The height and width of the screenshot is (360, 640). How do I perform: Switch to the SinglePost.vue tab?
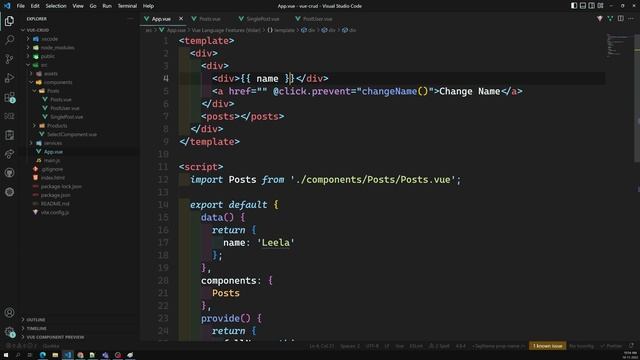(x=262, y=19)
